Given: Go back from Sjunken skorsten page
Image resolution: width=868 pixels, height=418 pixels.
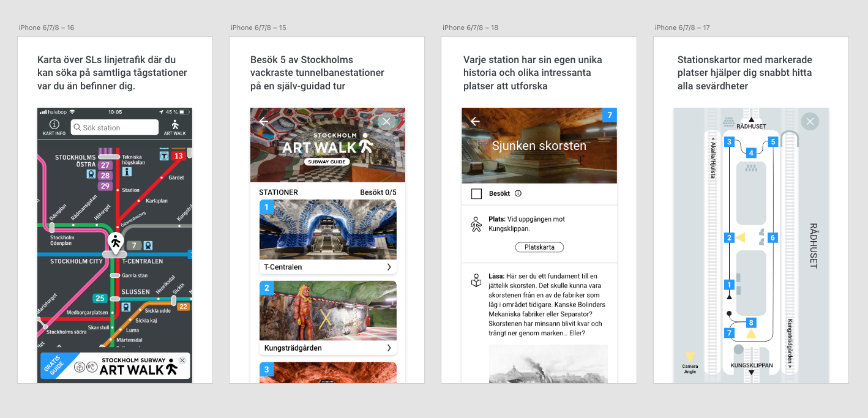Looking at the screenshot, I should pos(475,121).
